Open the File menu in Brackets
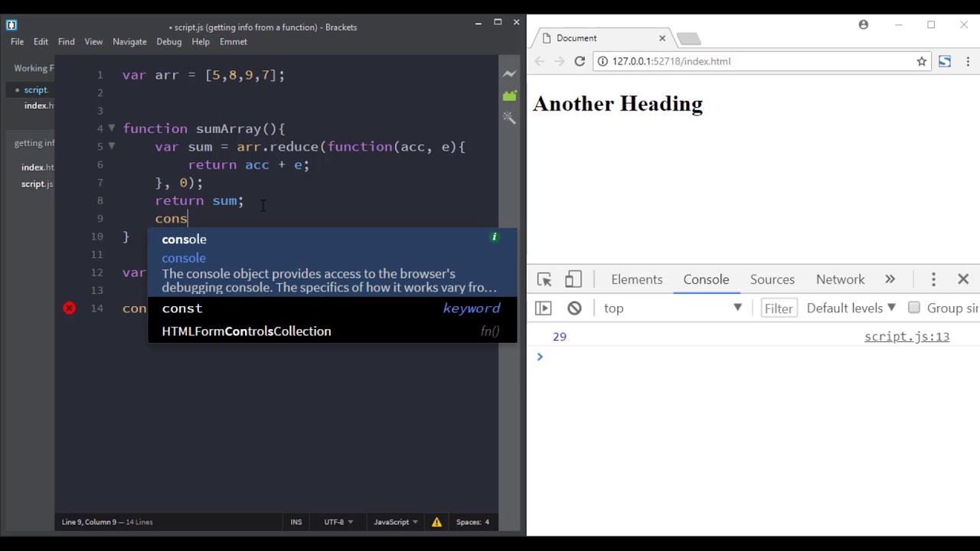980x551 pixels. click(x=17, y=41)
